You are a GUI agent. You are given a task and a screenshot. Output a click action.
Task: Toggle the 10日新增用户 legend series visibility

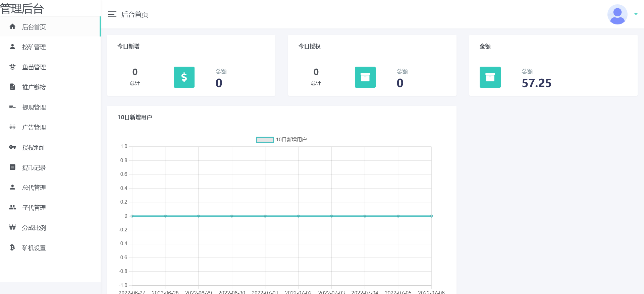(265, 140)
